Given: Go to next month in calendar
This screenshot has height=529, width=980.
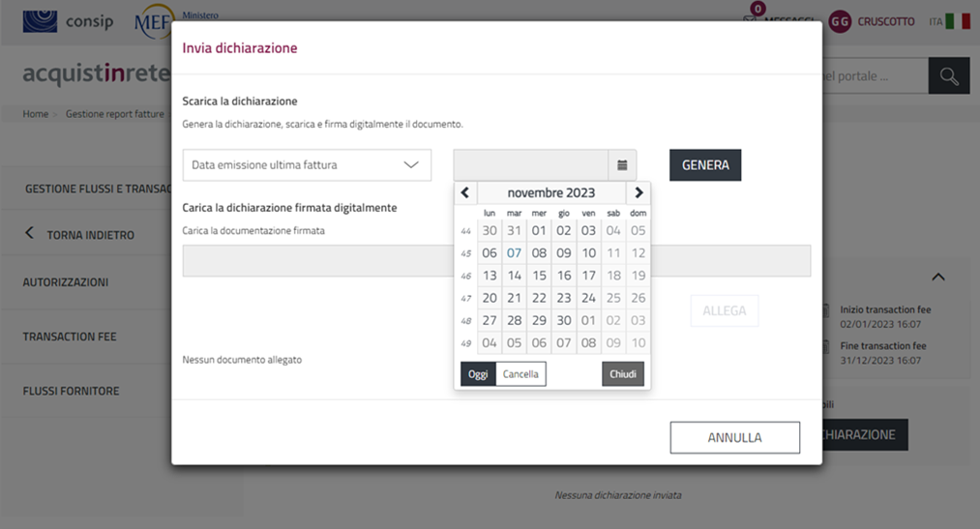Looking at the screenshot, I should click(x=638, y=192).
